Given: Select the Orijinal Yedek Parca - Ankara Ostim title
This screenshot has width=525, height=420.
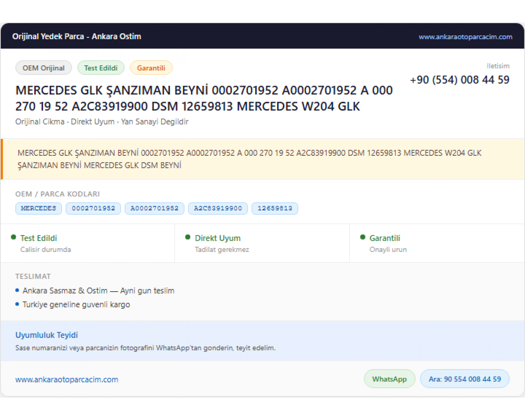Looking at the screenshot, I should tap(77, 36).
